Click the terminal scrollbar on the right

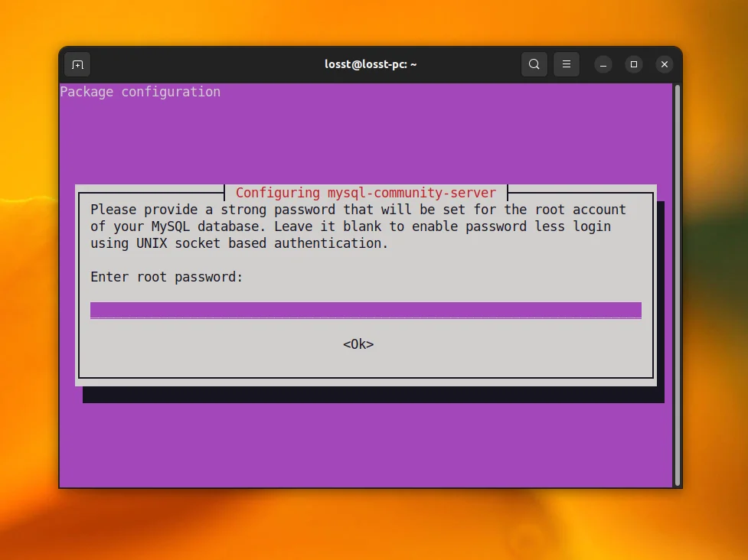(677, 230)
